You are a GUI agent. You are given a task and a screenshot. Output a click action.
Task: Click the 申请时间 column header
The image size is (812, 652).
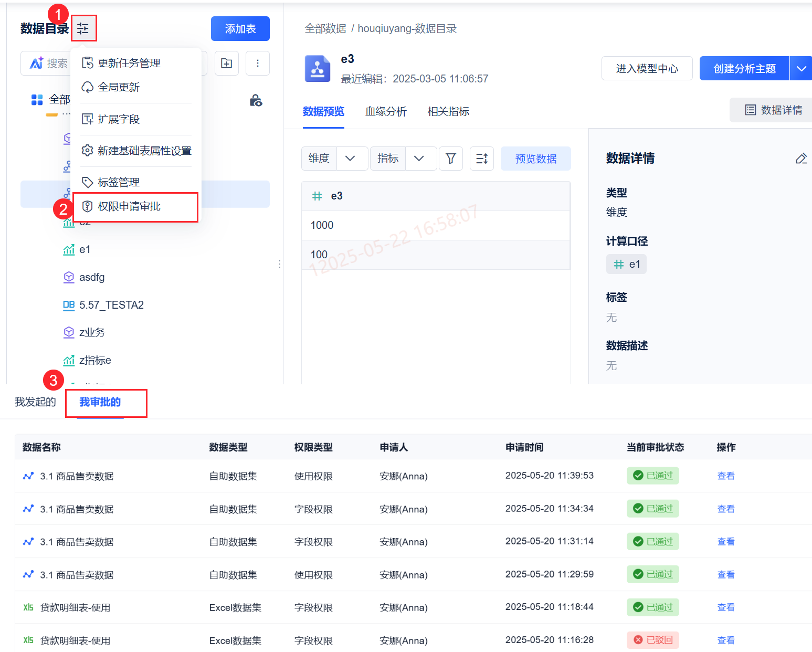tap(524, 447)
